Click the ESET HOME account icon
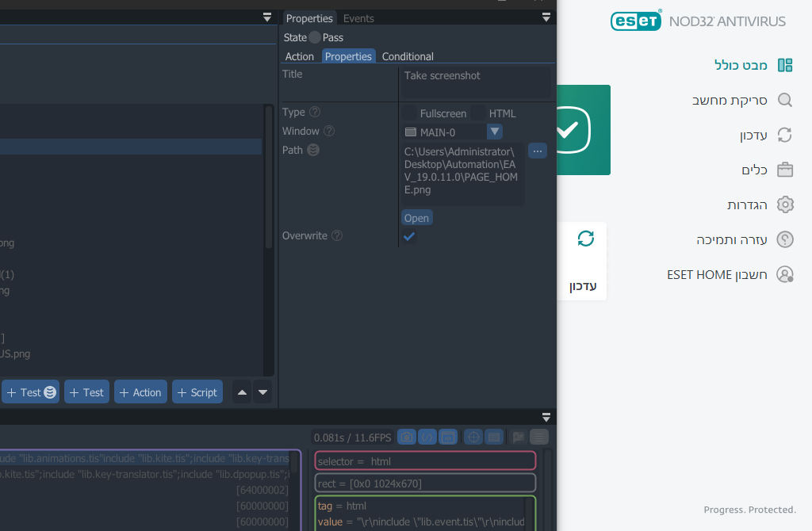This screenshot has width=812, height=531. point(784,274)
